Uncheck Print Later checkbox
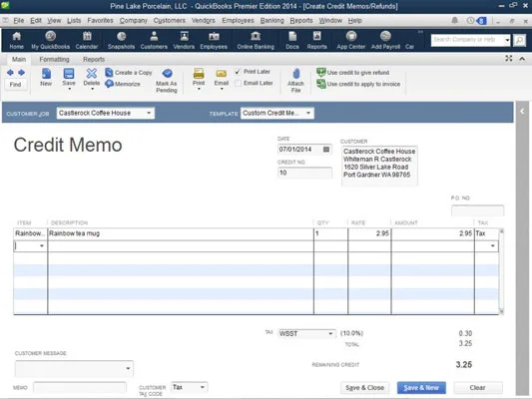This screenshot has width=532, height=399. pos(238,72)
